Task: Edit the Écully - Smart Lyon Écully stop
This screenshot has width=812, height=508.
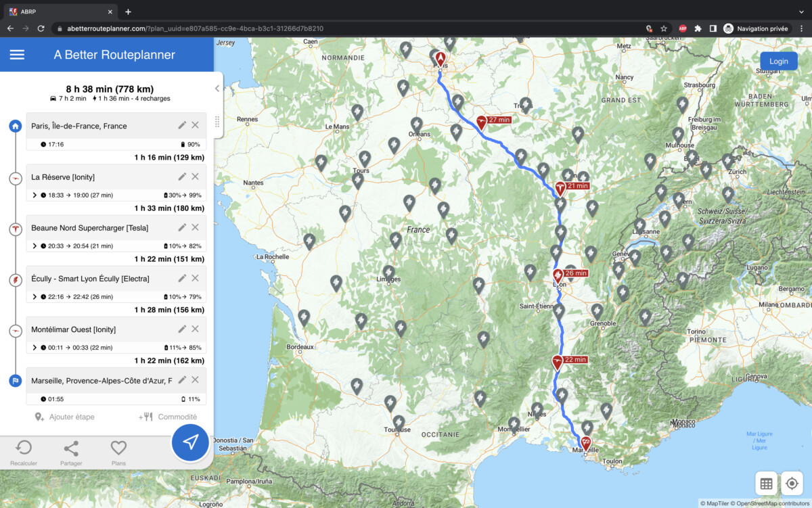Action: [x=182, y=278]
